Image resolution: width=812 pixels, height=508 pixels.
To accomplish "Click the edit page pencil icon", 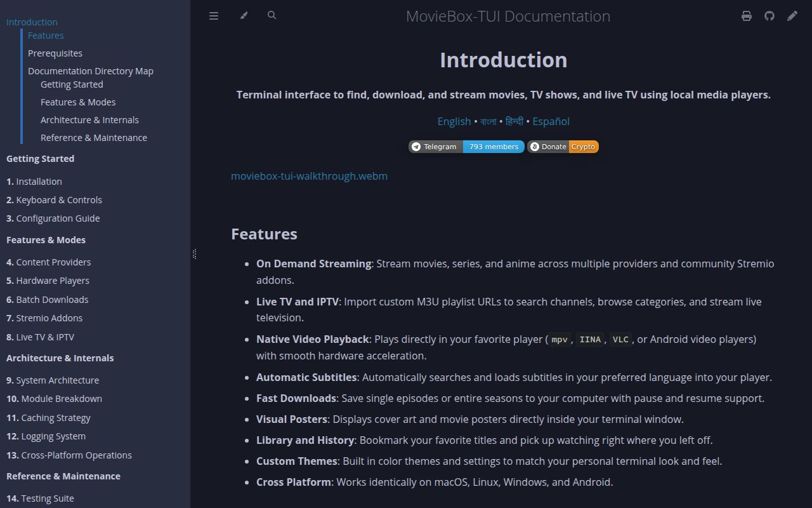I will [x=792, y=16].
